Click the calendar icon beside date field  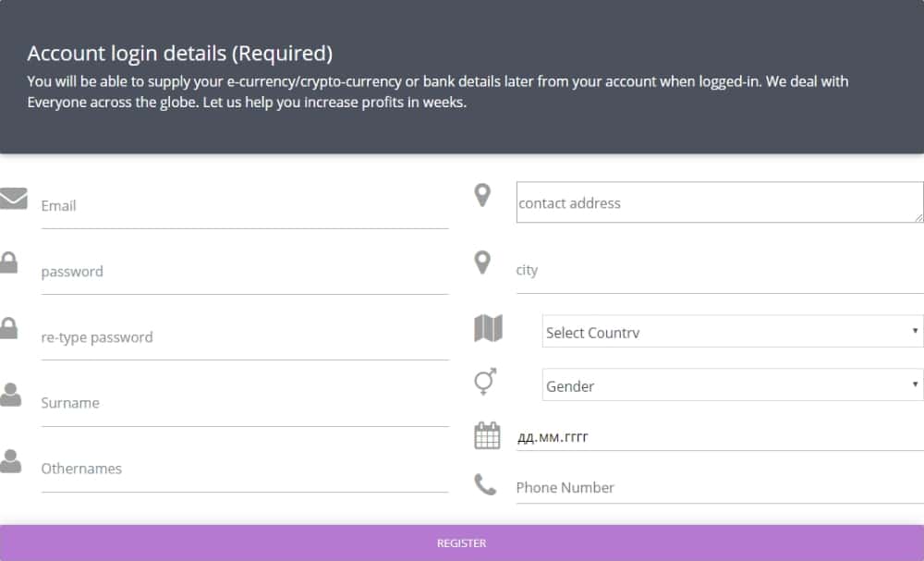(x=487, y=435)
